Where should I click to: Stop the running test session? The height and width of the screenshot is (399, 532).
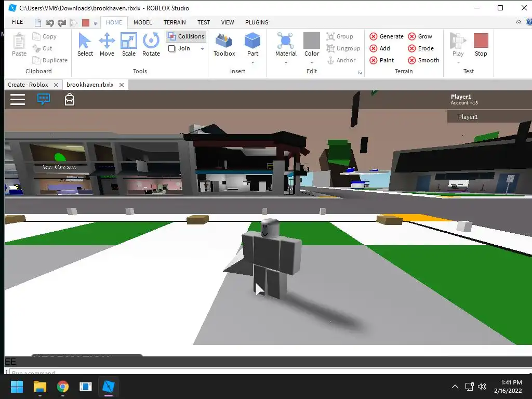(481, 45)
